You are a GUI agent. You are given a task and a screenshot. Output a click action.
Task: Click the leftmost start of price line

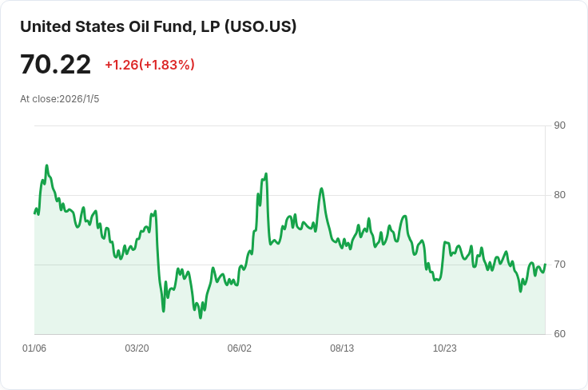[34, 213]
